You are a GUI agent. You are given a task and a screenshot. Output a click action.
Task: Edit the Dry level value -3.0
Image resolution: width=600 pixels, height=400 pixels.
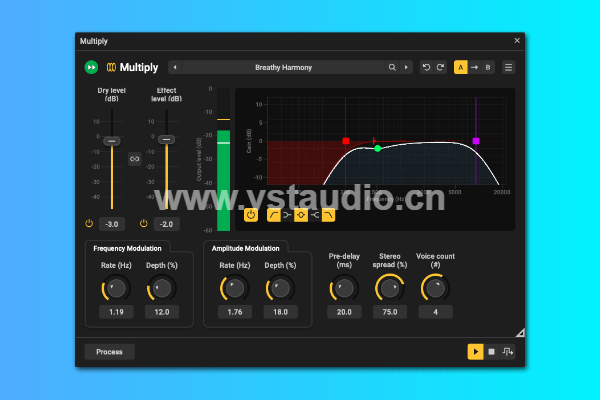[112, 224]
